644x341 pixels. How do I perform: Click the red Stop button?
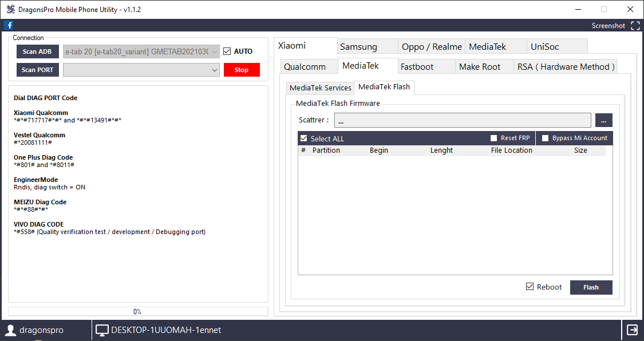242,70
